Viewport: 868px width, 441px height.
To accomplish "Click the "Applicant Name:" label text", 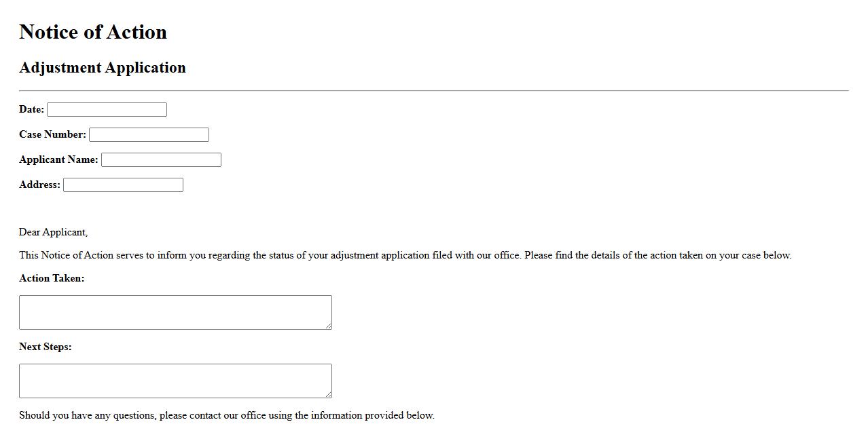I will tap(58, 159).
